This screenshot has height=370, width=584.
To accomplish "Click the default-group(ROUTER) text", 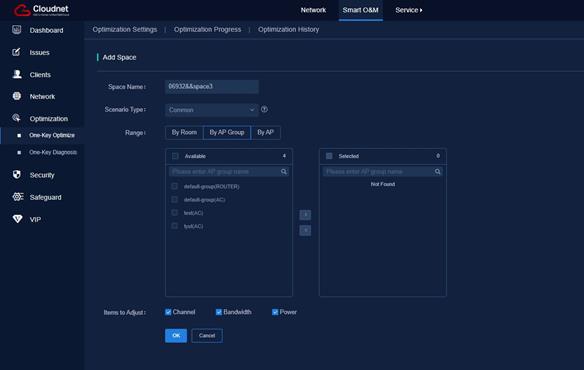I will 211,186.
